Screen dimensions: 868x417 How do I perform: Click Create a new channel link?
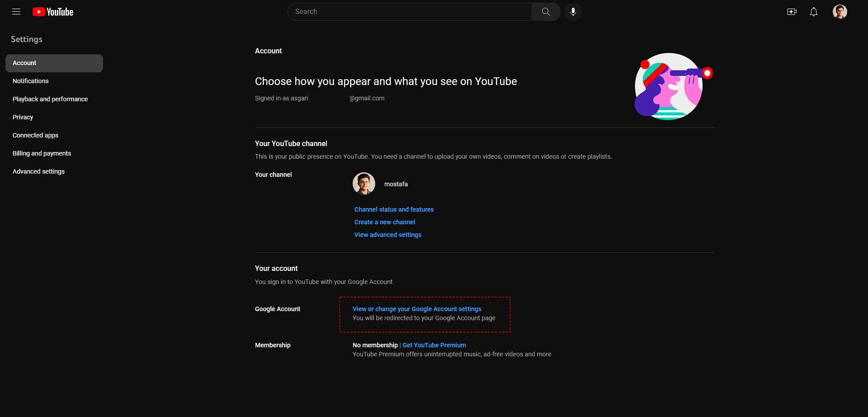point(385,222)
